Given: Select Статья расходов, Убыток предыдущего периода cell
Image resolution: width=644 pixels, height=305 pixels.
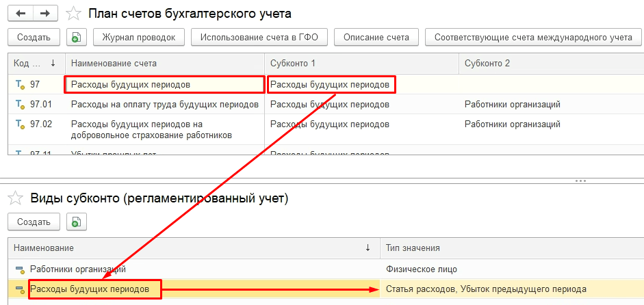Looking at the screenshot, I should pyautogui.click(x=486, y=289).
